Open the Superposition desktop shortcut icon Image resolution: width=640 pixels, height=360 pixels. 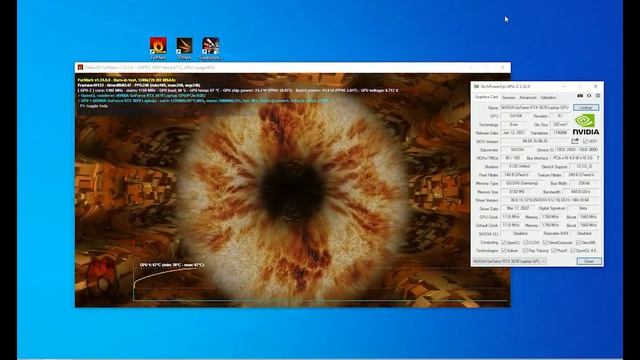pos(211,46)
